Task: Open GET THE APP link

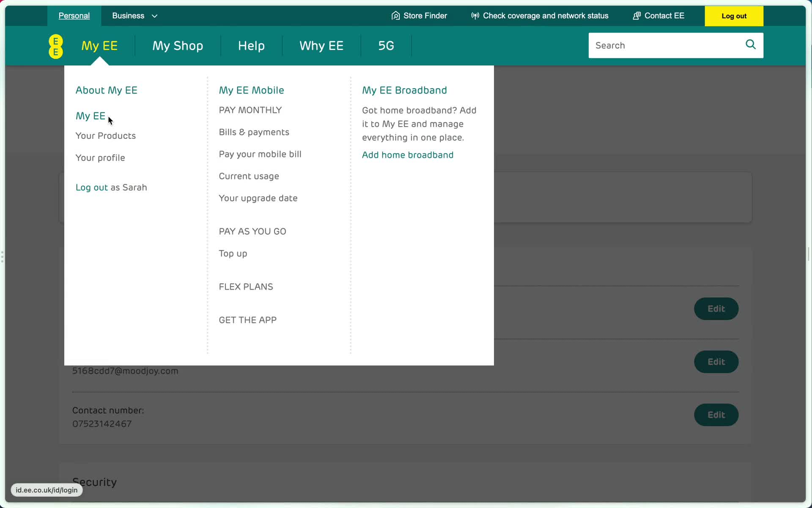Action: [x=248, y=320]
